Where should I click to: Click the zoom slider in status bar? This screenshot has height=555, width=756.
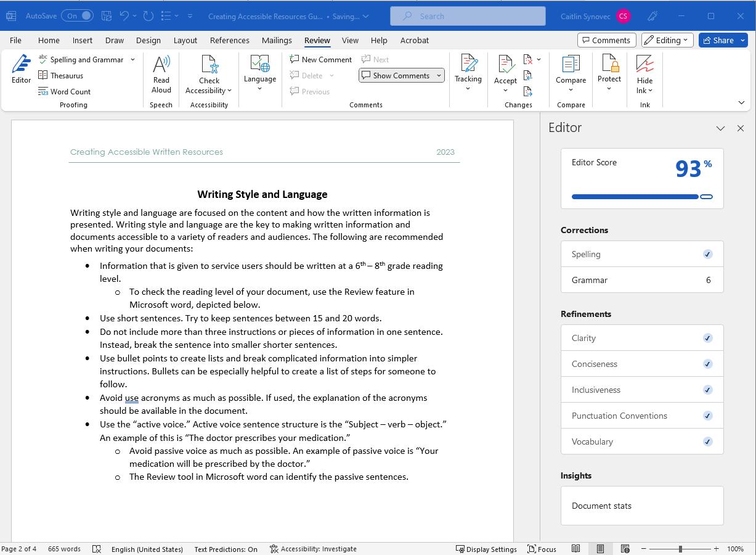pyautogui.click(x=680, y=549)
